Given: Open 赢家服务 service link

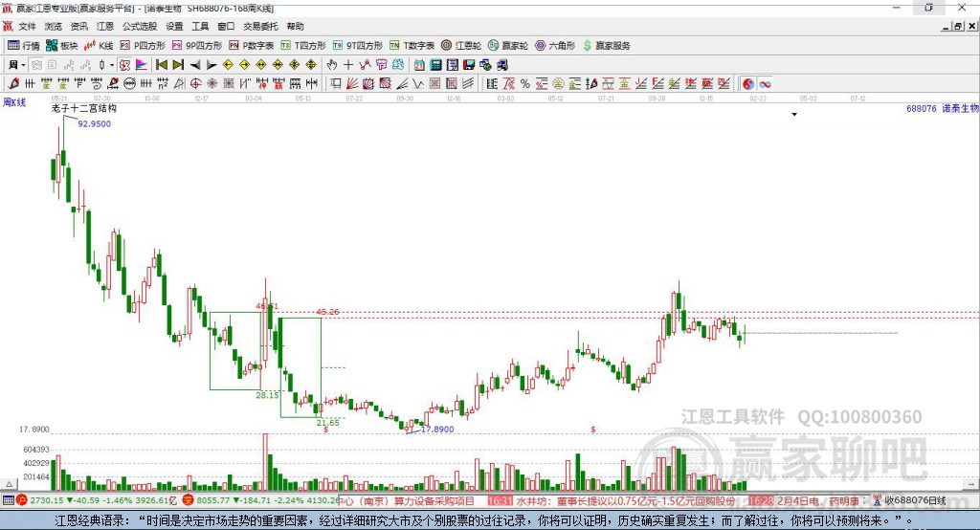Looking at the screenshot, I should (x=606, y=46).
